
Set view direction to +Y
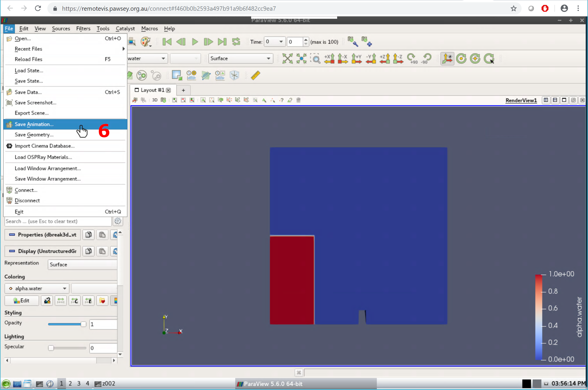tap(357, 59)
